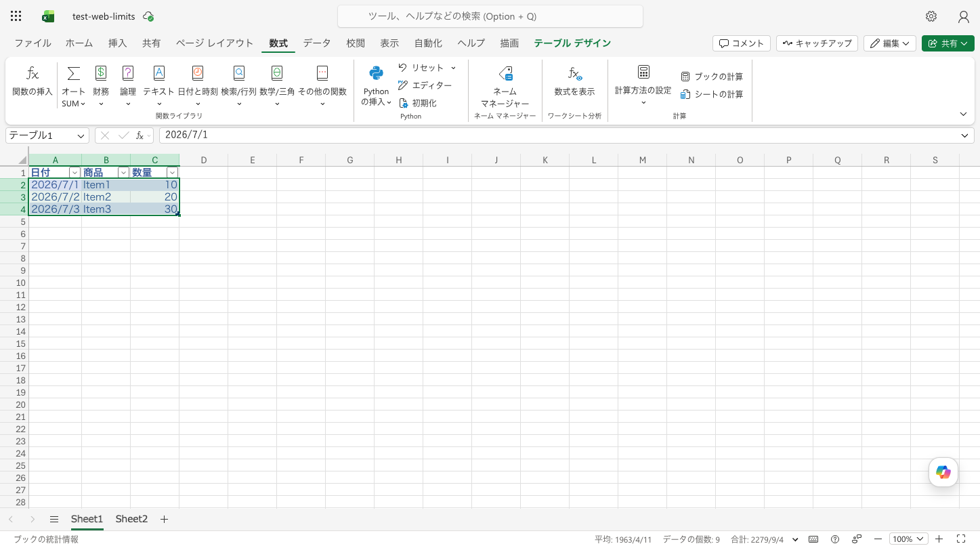Image resolution: width=980 pixels, height=546 pixels.
Task: Open the 日付 column filter dropdown
Action: [74, 173]
